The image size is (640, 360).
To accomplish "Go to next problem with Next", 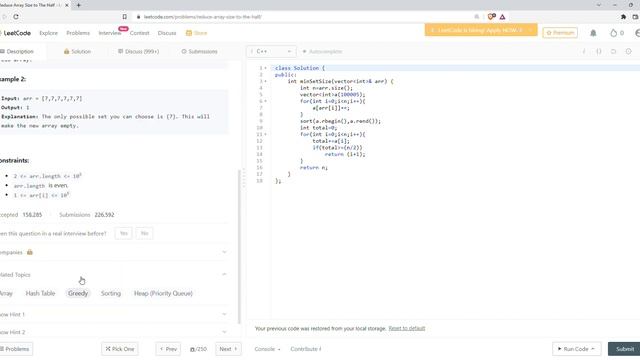I will pyautogui.click(x=228, y=349).
